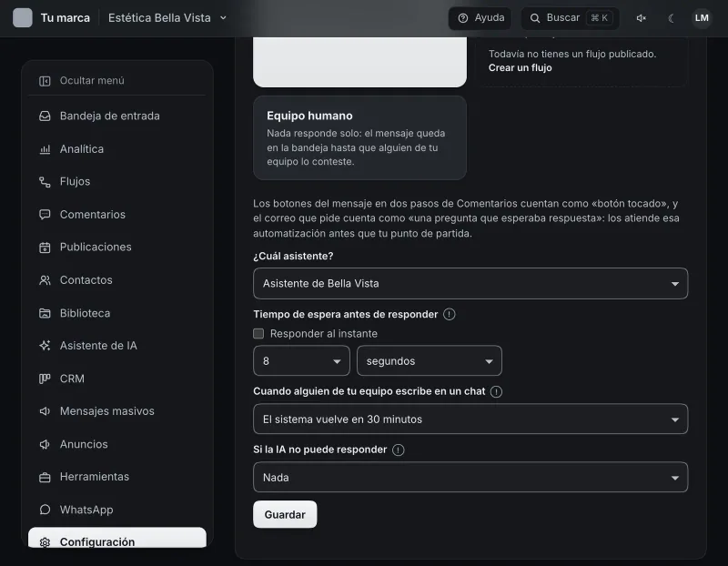Viewport: 728px width, 566px height.
Task: Open Configuración menu item
Action: [117, 538]
